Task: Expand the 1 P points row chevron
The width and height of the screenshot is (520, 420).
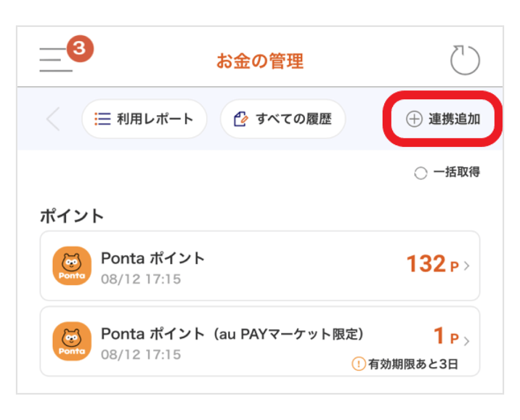Action: pyautogui.click(x=466, y=341)
